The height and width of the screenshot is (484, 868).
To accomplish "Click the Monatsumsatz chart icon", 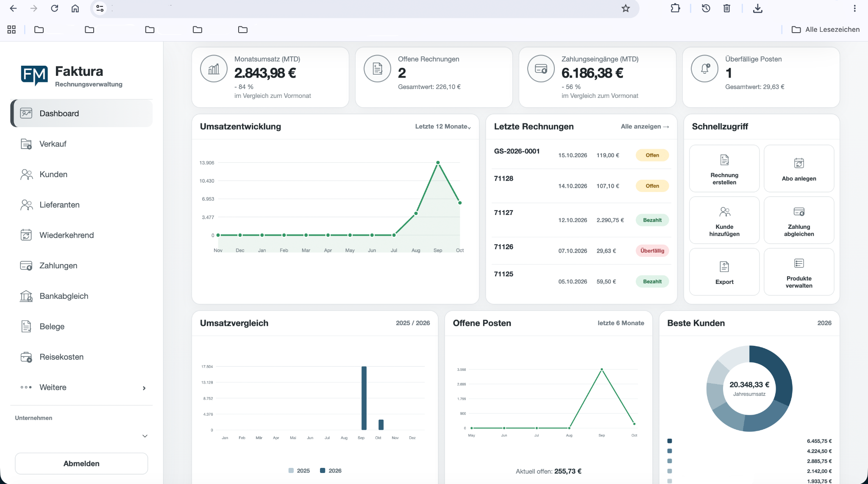I will 214,69.
